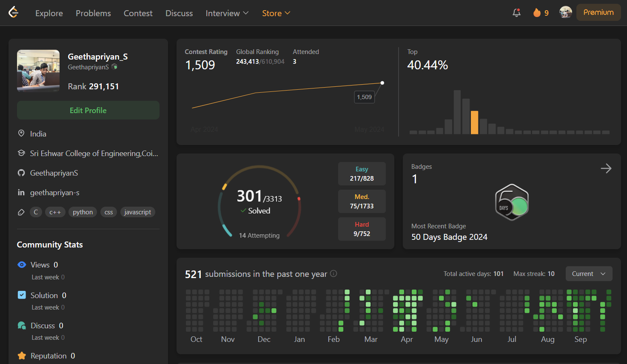The height and width of the screenshot is (364, 627).
Task: Select the Med. 75/1733 card
Action: click(362, 201)
